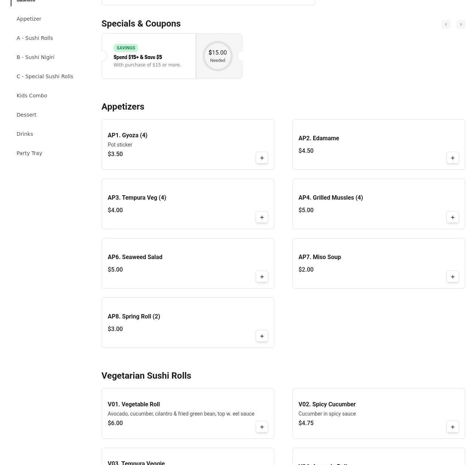Open A - Sushi Rolls category

tap(35, 38)
